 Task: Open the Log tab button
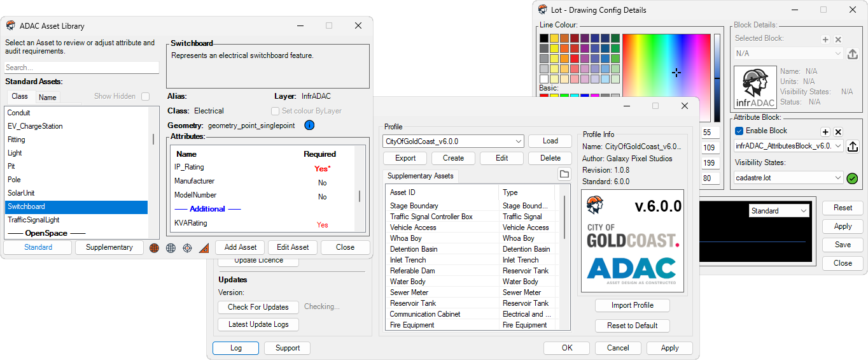point(236,348)
